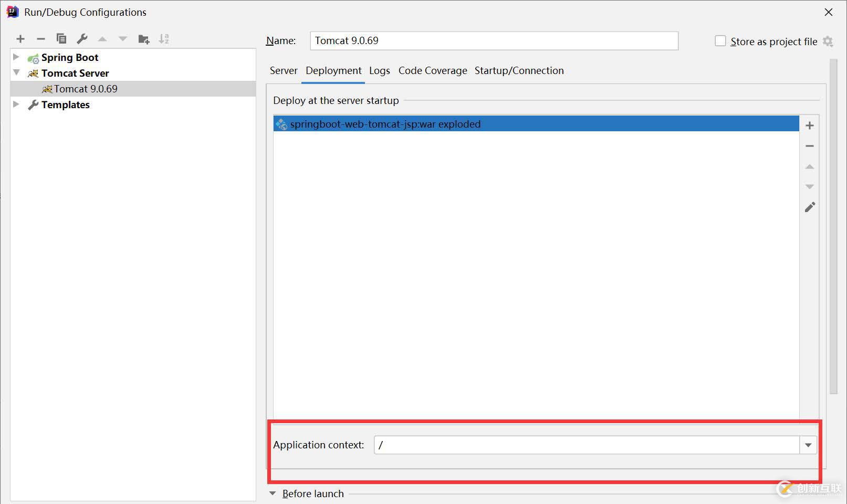This screenshot has width=847, height=504.
Task: Expand the Templates tree node
Action: (x=16, y=104)
